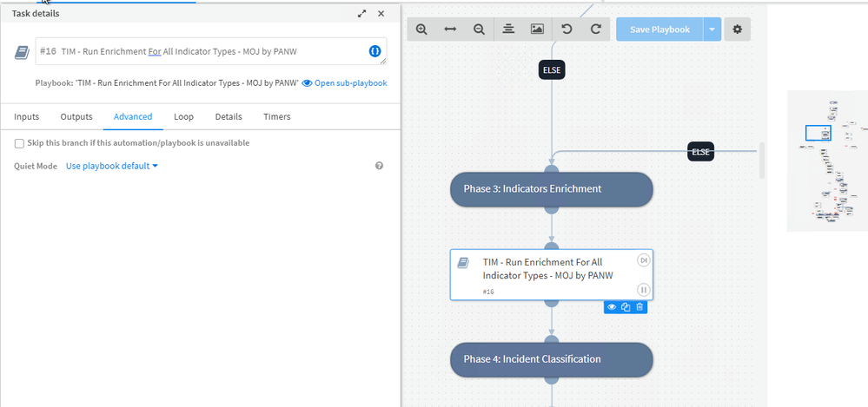Zoom in on the playbook canvas
Screen dimensions: 868x407
421,30
